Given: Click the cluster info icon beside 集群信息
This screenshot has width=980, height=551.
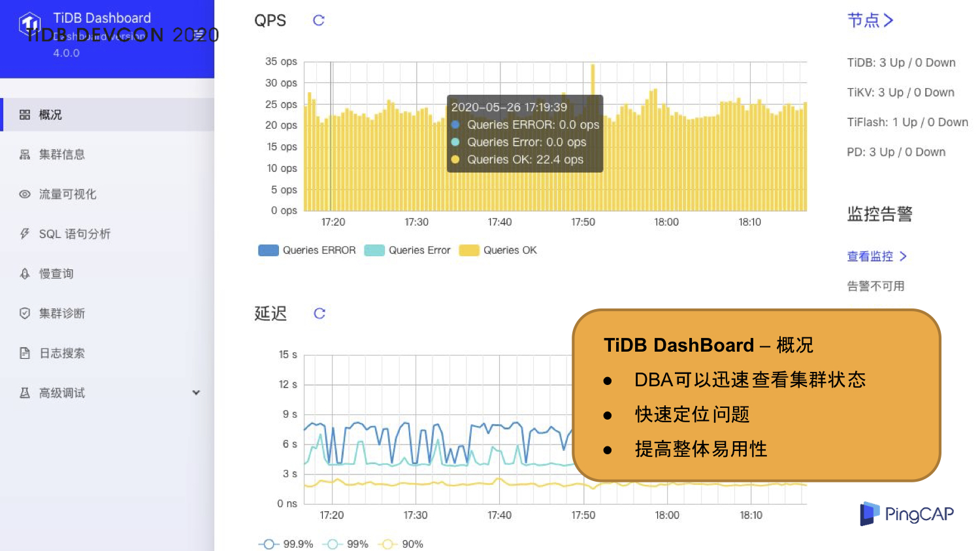Looking at the screenshot, I should (x=25, y=155).
